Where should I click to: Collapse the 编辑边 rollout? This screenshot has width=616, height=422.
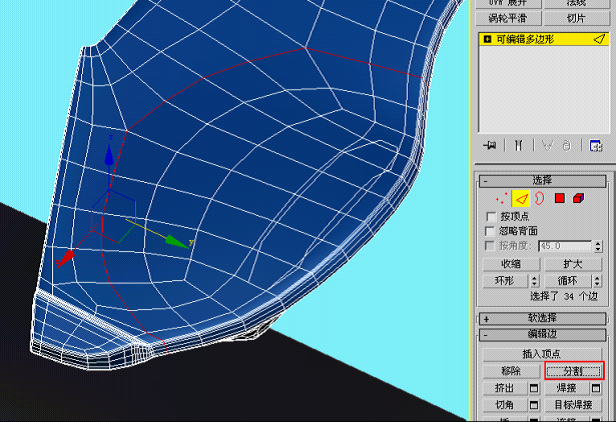pos(542,335)
